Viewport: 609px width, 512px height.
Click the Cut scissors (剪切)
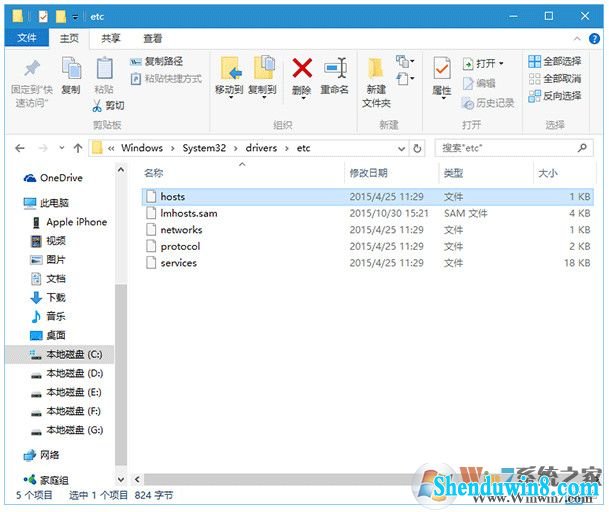click(108, 106)
